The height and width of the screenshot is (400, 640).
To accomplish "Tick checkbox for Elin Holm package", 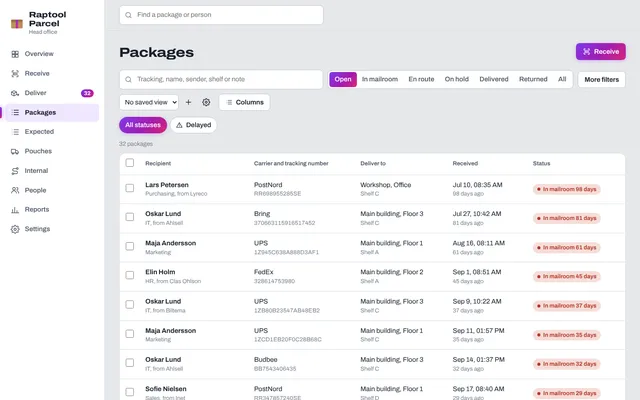I will click(130, 276).
